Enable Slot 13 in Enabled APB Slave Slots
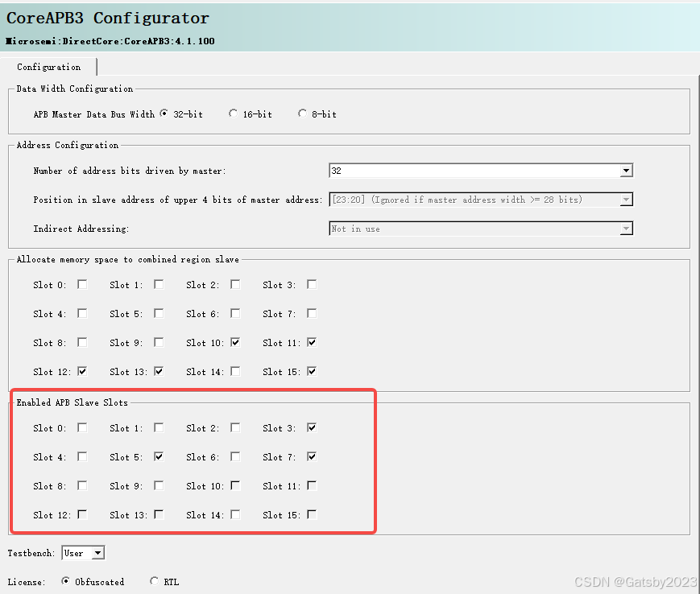700x594 pixels. (159, 514)
